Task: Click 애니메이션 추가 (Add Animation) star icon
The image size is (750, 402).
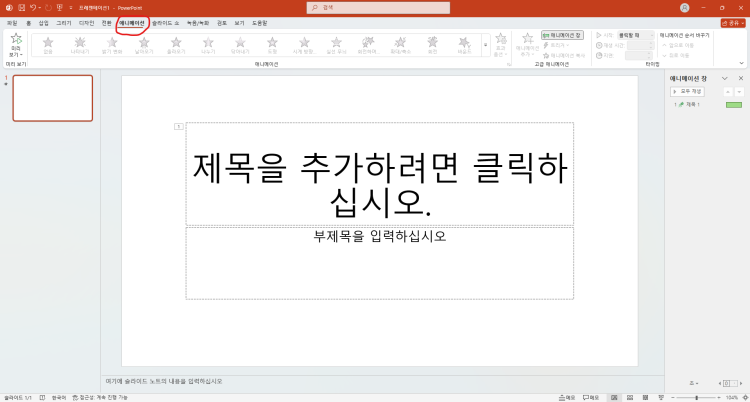Action: (528, 39)
